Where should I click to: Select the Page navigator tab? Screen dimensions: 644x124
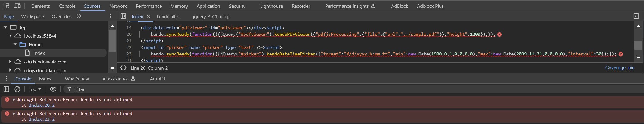coord(9,16)
